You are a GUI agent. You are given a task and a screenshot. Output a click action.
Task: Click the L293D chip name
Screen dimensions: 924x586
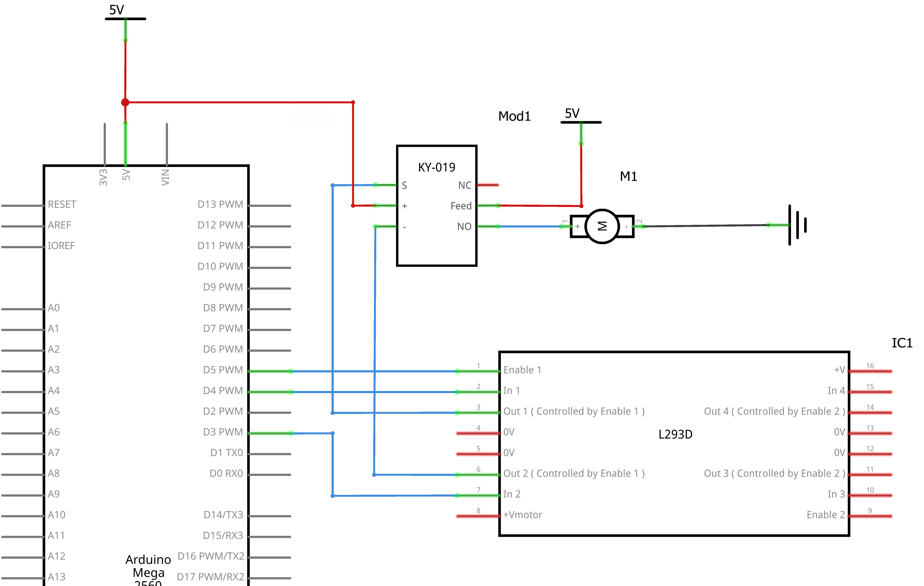point(675,434)
